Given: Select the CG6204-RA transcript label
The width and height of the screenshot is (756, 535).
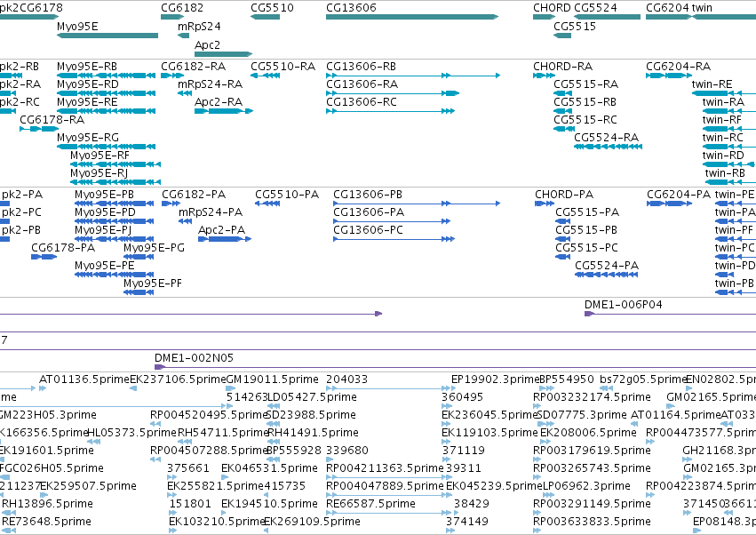Looking at the screenshot, I should [x=679, y=66].
